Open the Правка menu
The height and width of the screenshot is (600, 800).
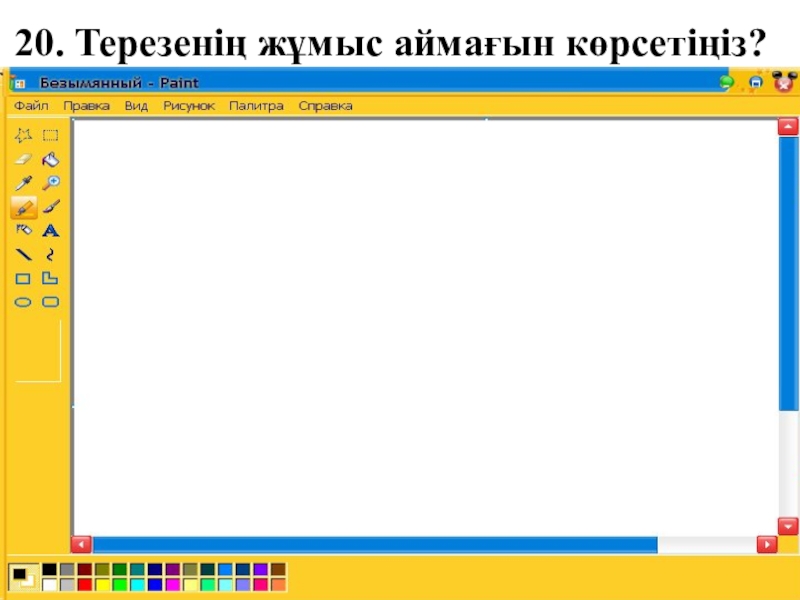[x=86, y=106]
